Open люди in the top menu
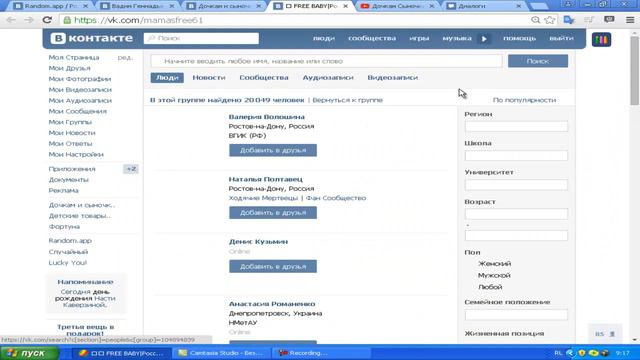Image resolution: width=640 pixels, height=360 pixels. pyautogui.click(x=324, y=38)
